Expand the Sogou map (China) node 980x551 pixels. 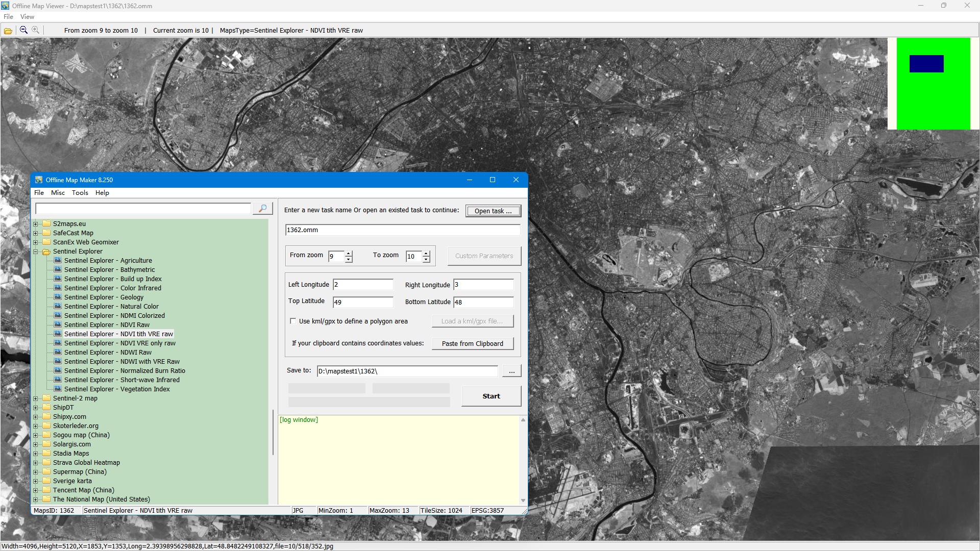[36, 435]
